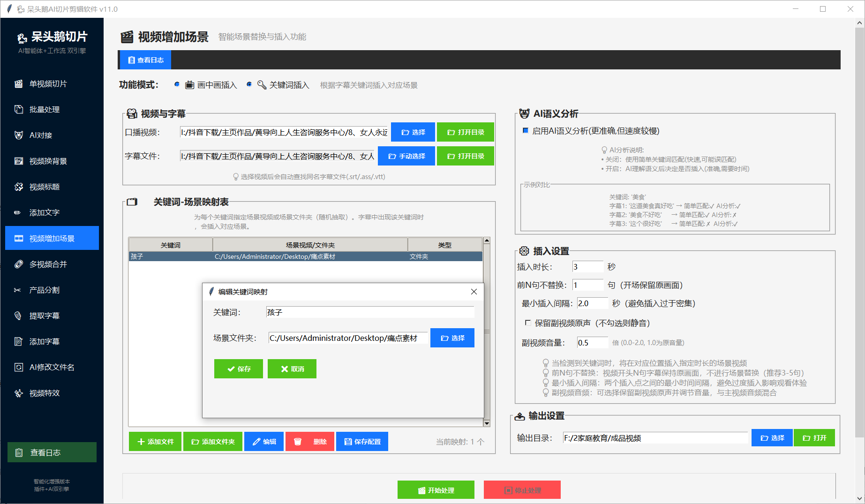This screenshot has height=504, width=865.
Task: Toggle 启用AI语义分析 checkbox
Action: [x=526, y=131]
